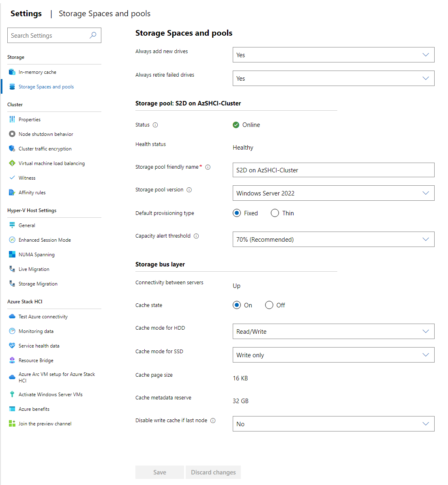
Task: Select the In-memory cache icon in sidebar
Action: pyautogui.click(x=12, y=72)
